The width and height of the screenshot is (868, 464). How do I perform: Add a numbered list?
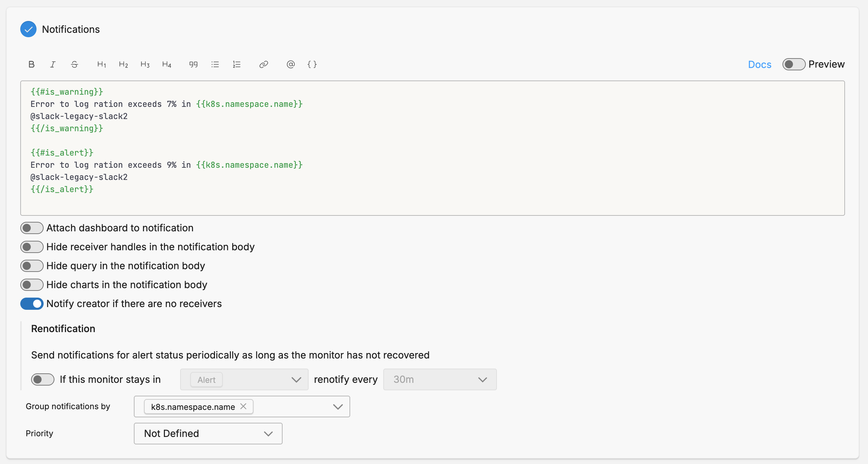click(237, 64)
